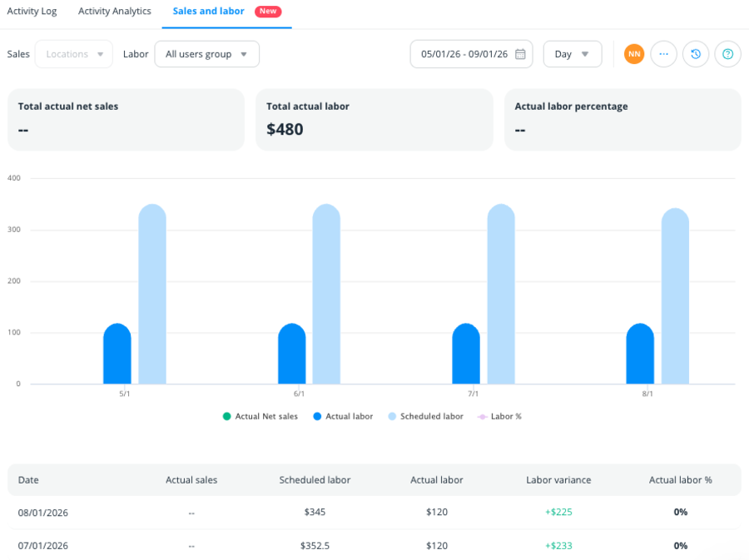Screen dimensions: 749x560
Task: Click the calendar icon in date range
Action: [520, 54]
